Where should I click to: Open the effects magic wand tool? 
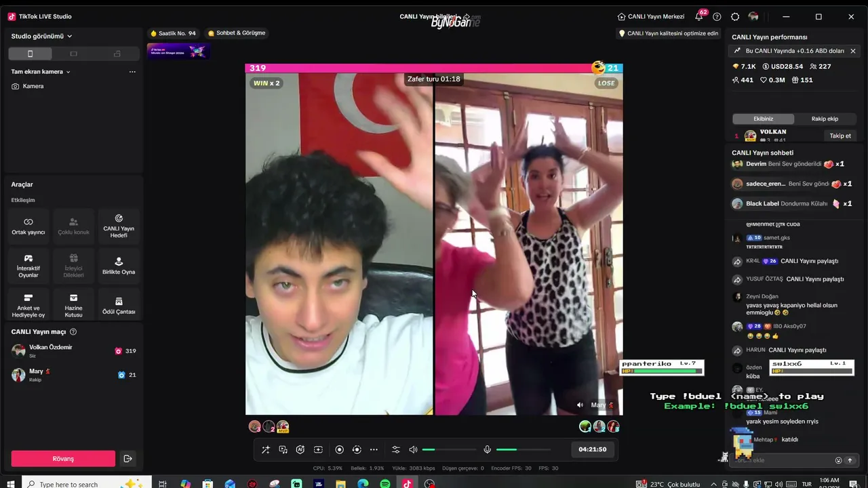[x=265, y=449]
